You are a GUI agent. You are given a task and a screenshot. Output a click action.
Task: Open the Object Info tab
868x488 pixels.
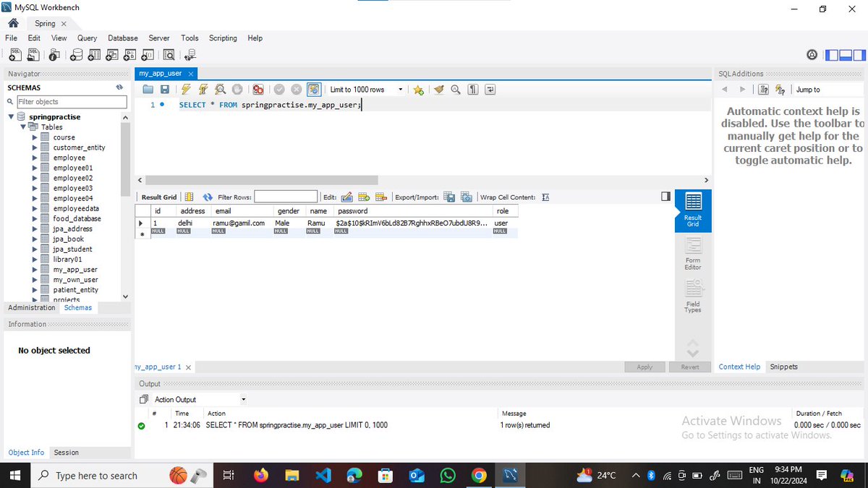click(26, 453)
